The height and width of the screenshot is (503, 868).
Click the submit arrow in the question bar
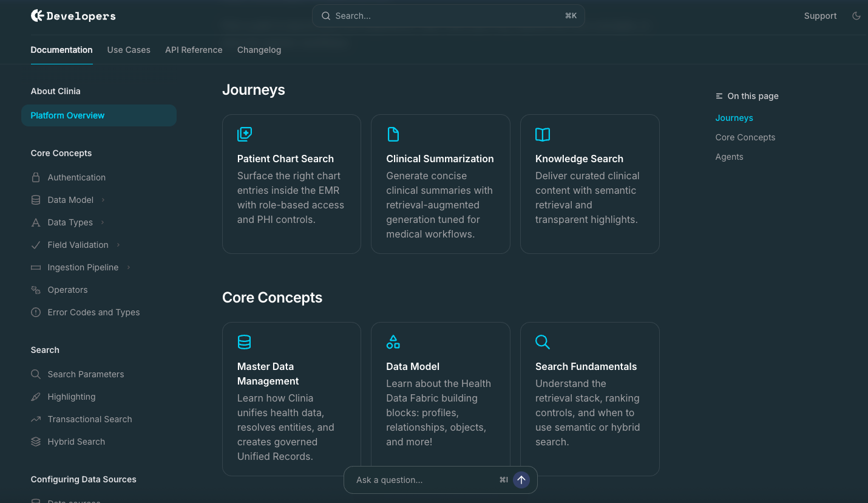(x=521, y=480)
